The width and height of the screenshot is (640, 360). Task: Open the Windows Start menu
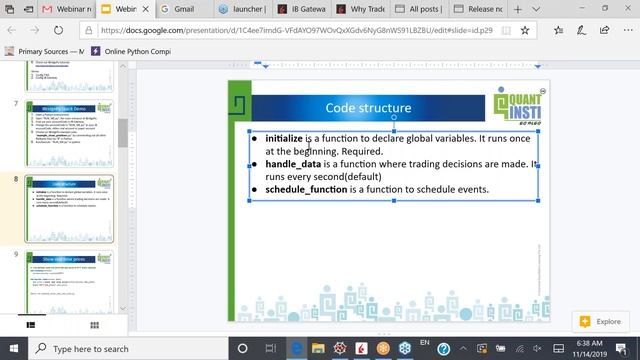tap(13, 349)
